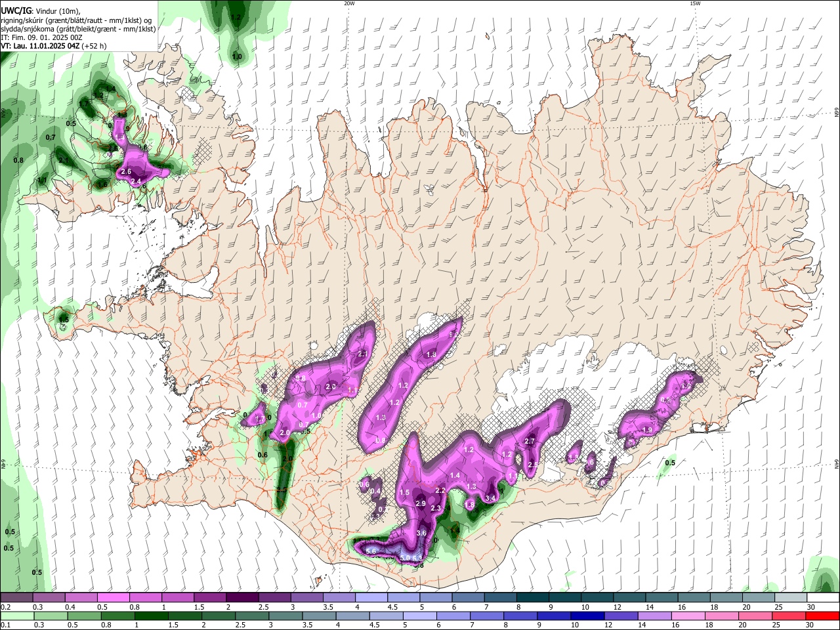Select the '25' label in the upper legend row
840x630 pixels.
point(779,607)
